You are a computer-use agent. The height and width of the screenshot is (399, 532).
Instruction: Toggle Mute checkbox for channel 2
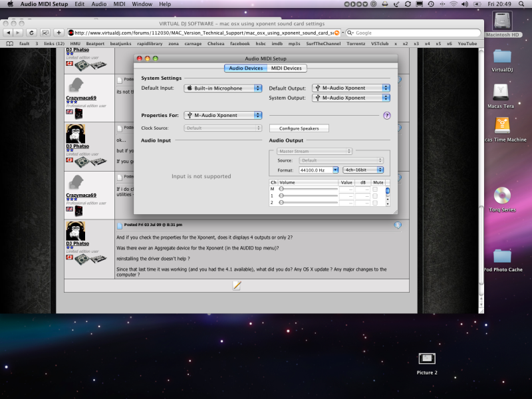[x=375, y=202]
